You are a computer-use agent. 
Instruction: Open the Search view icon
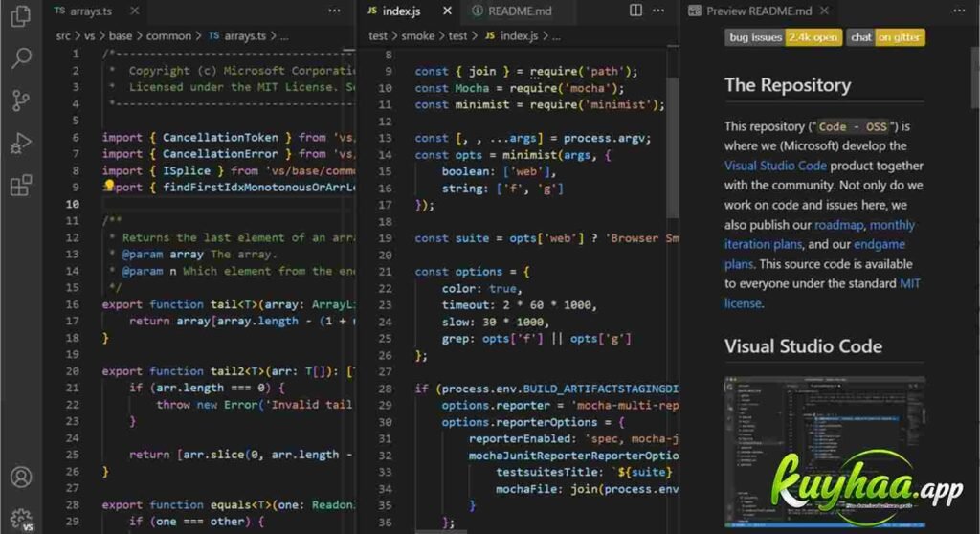pos(21,58)
